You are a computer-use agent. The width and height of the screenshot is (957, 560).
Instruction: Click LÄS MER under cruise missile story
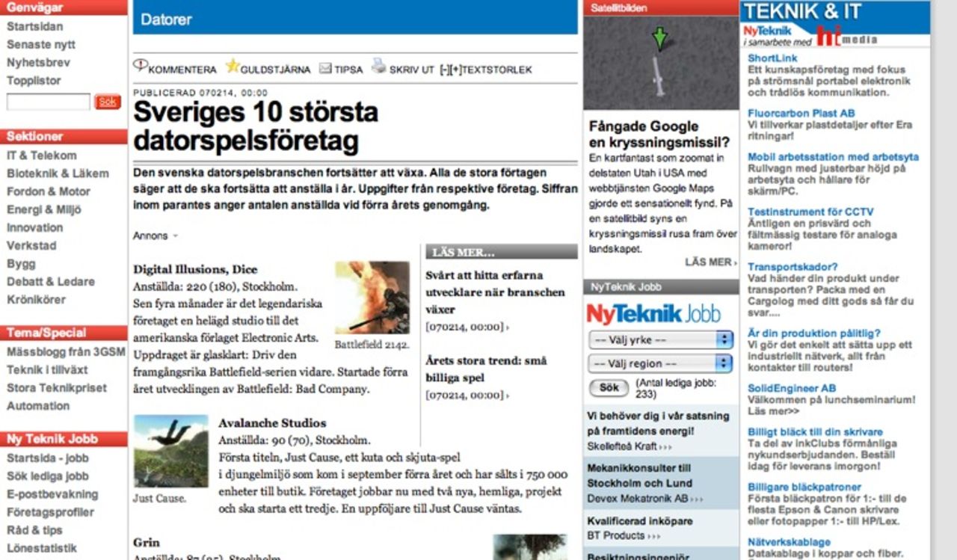[710, 262]
